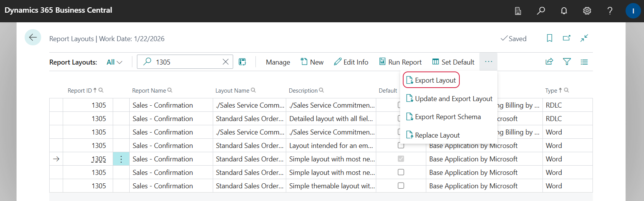The width and height of the screenshot is (644, 201).
Task: Filter the Report ID column search icon
Action: [x=101, y=90]
